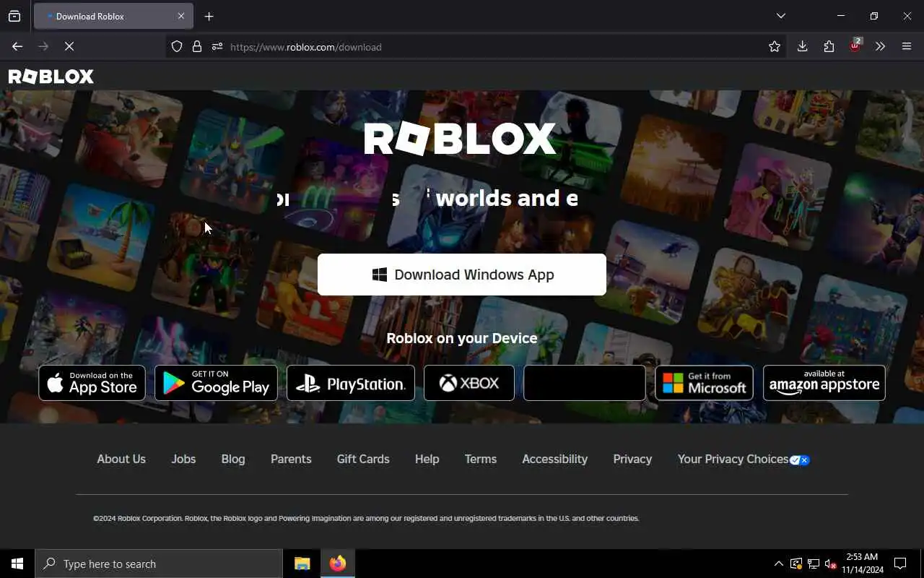Open available at Amazon Appstore badge
This screenshot has height=578, width=924.
coord(824,383)
